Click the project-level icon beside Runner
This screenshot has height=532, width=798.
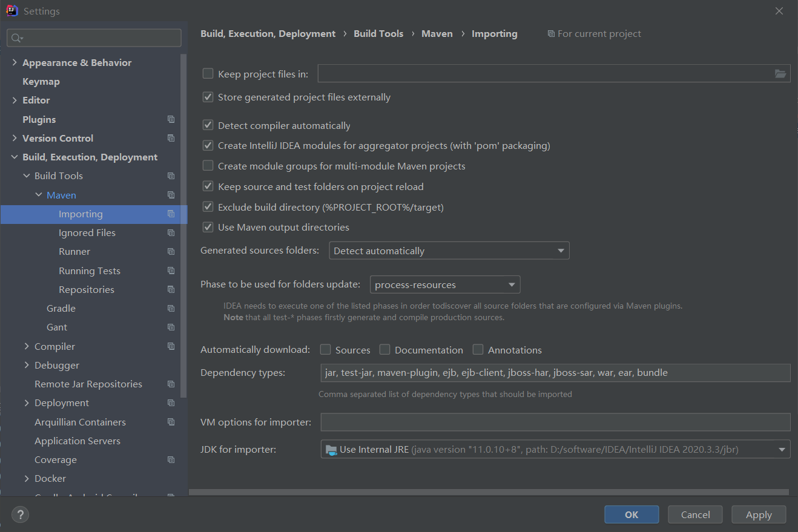coord(171,251)
